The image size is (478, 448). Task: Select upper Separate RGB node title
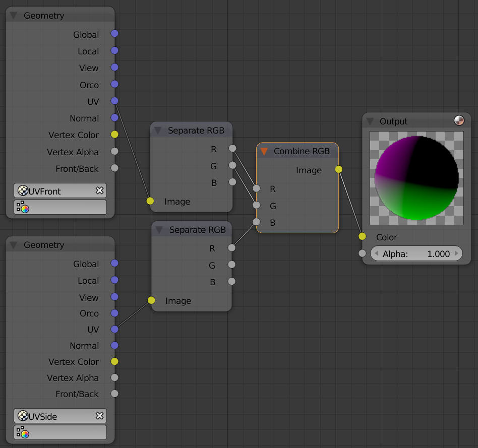196,131
